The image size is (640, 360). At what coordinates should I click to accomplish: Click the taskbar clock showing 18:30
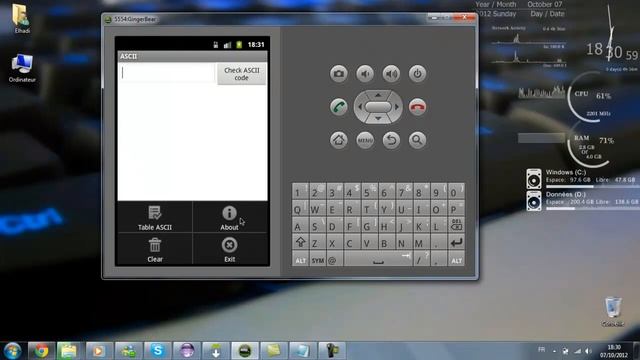click(x=614, y=351)
